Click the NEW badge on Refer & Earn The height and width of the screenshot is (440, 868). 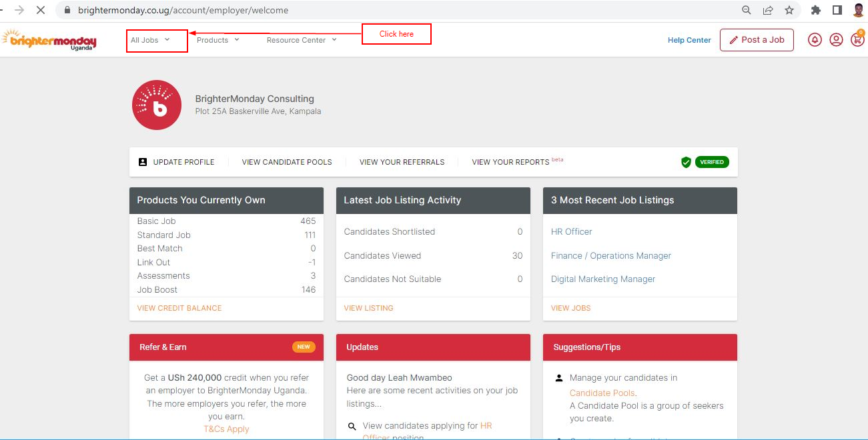(304, 347)
